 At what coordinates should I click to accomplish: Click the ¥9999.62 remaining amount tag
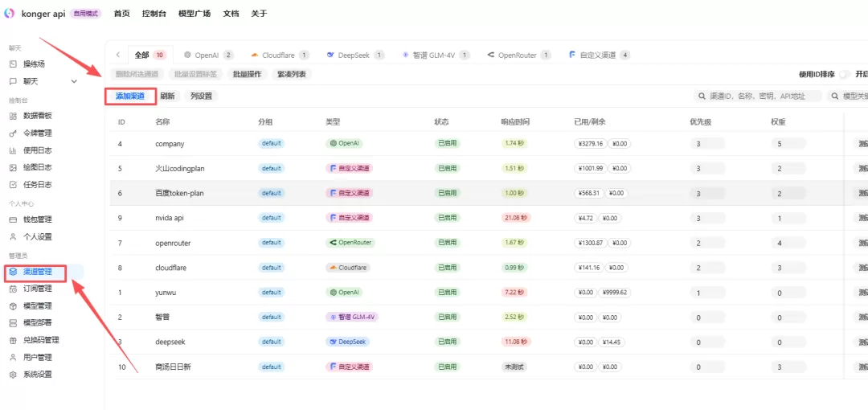click(615, 293)
